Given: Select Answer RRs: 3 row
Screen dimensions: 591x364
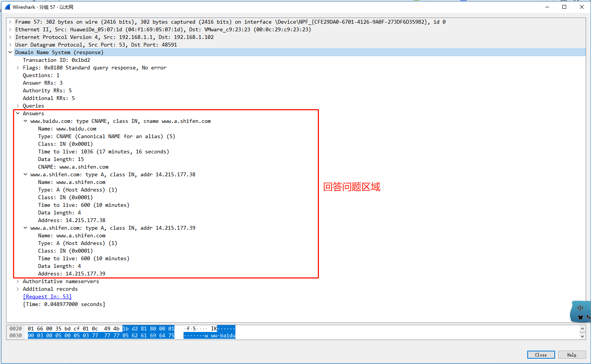Looking at the screenshot, I should (43, 83).
